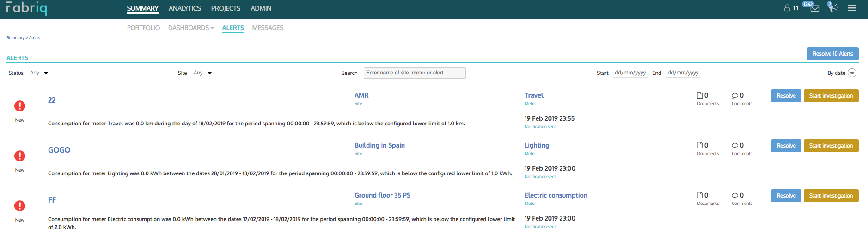Open the Building in Spain site link
The width and height of the screenshot is (868, 235).
click(379, 145)
